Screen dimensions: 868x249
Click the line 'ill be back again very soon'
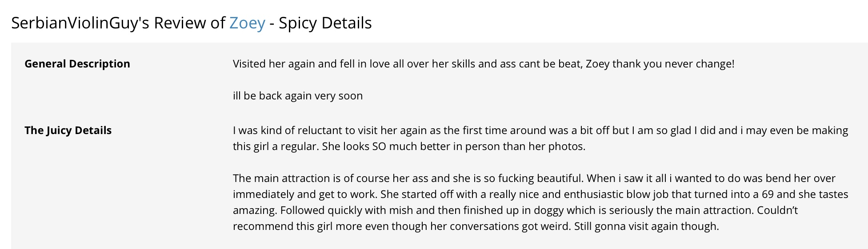298,96
